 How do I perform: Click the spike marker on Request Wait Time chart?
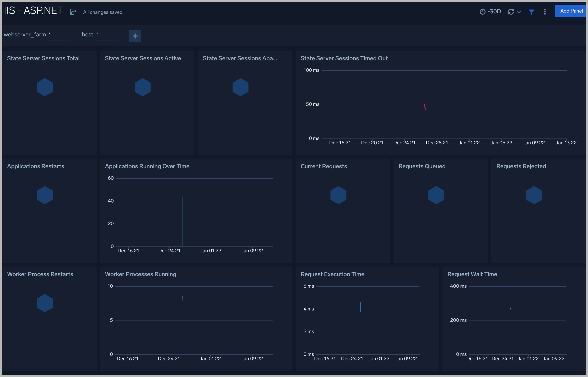coord(510,307)
